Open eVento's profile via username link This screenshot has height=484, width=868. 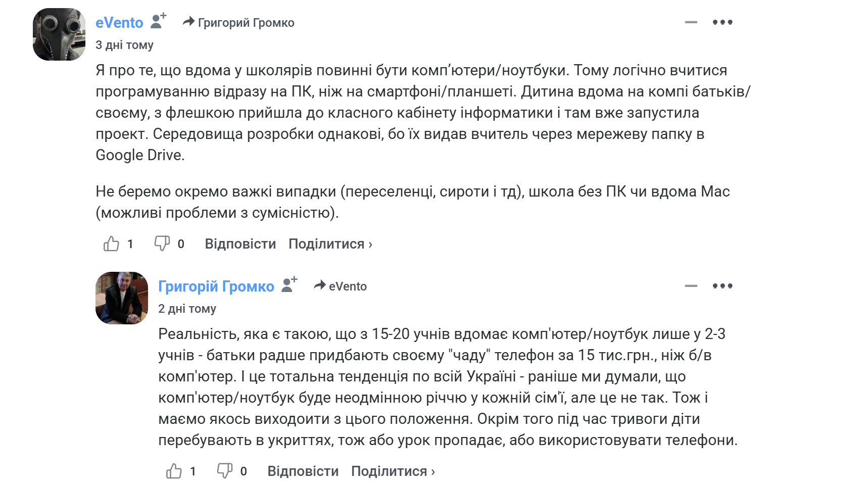(119, 23)
